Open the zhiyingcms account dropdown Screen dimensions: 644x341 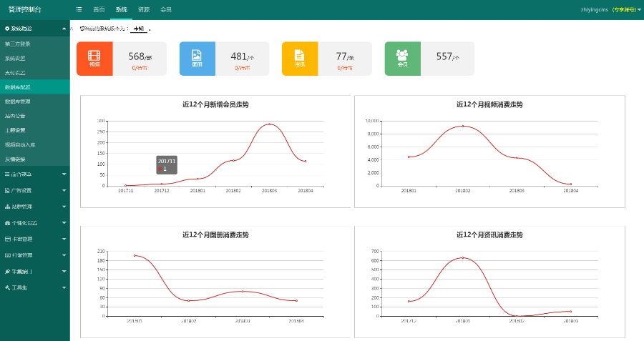610,9
